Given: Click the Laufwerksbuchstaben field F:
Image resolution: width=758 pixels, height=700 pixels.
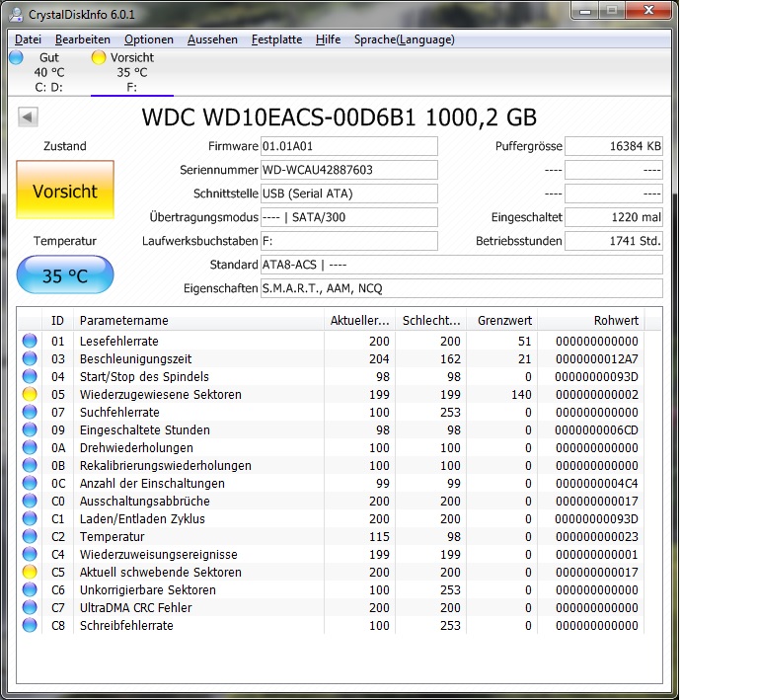Looking at the screenshot, I should (x=349, y=241).
